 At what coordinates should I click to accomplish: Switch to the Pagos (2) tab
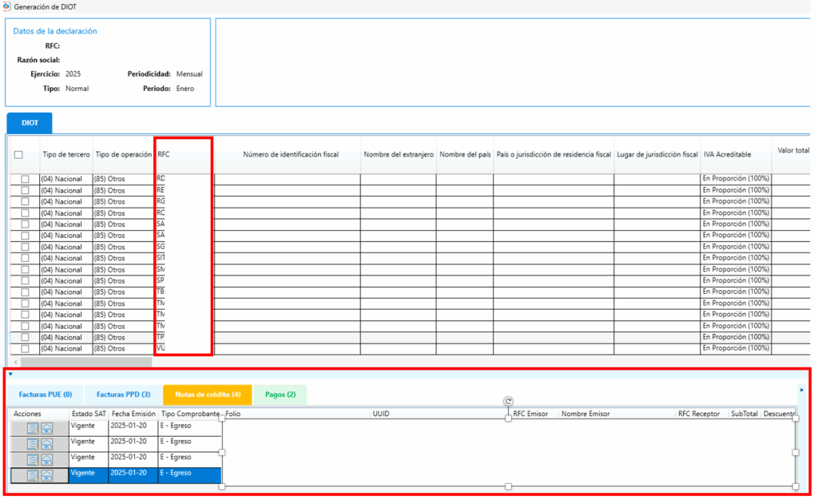[280, 395]
